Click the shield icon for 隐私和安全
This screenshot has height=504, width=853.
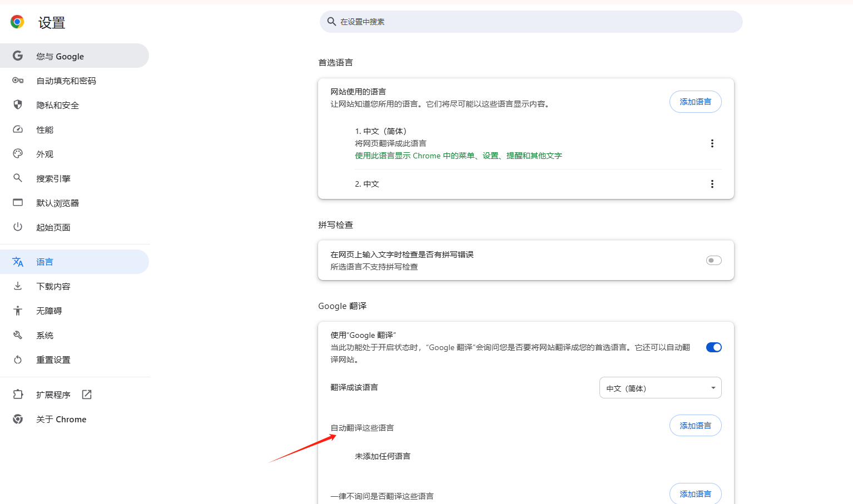(18, 104)
